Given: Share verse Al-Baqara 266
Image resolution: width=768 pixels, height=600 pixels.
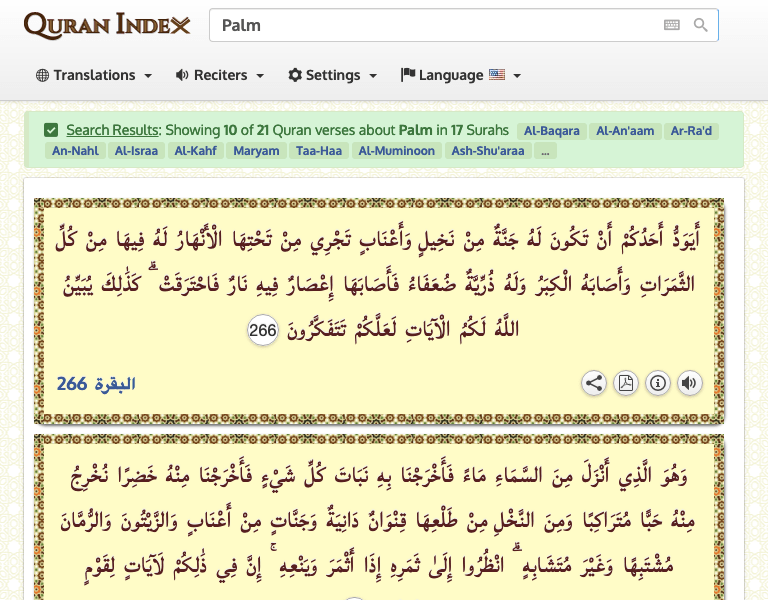Looking at the screenshot, I should [594, 383].
